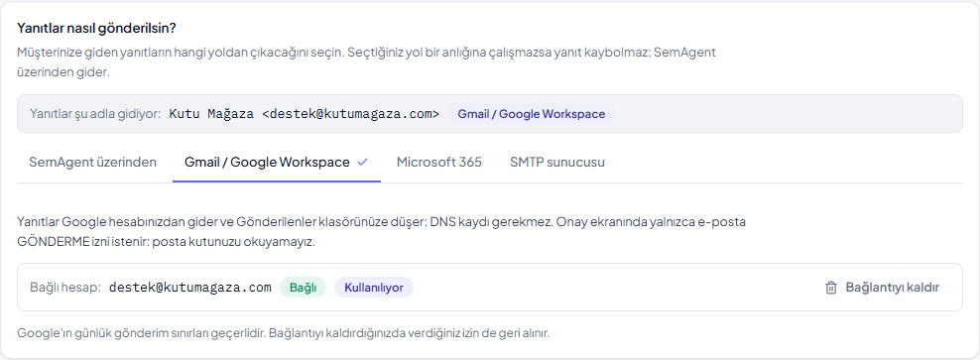Click the Bağlı hesap label
980x360 pixels.
[x=65, y=288]
